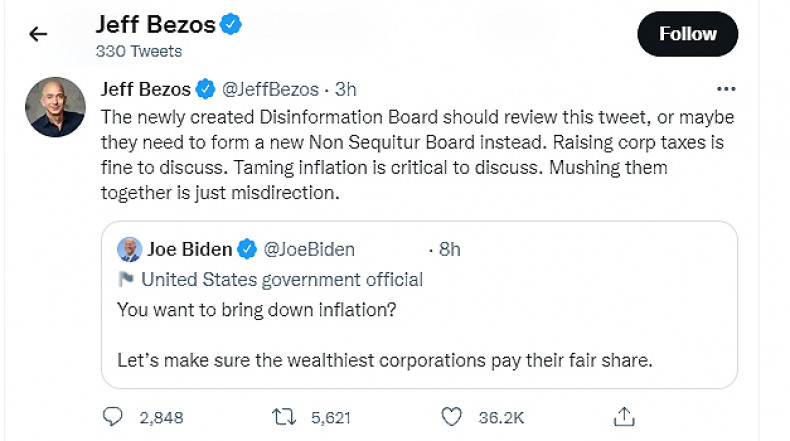This screenshot has width=790, height=441.
Task: Click Joe Biden name in quoted tweet
Action: tap(190, 249)
